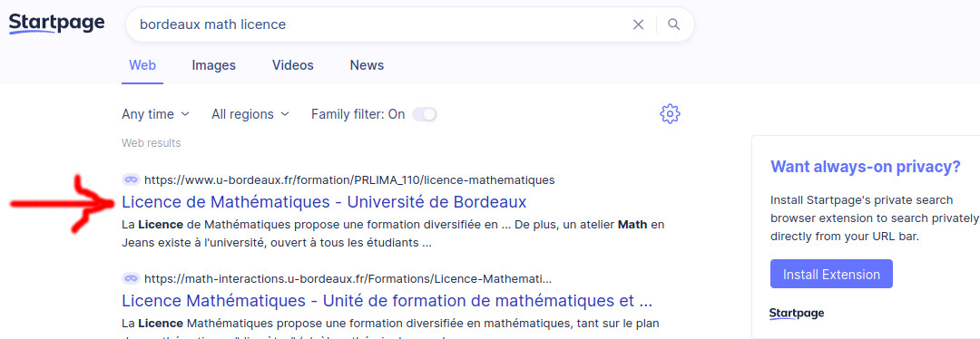
Task: Select the Web tab
Action: click(142, 65)
